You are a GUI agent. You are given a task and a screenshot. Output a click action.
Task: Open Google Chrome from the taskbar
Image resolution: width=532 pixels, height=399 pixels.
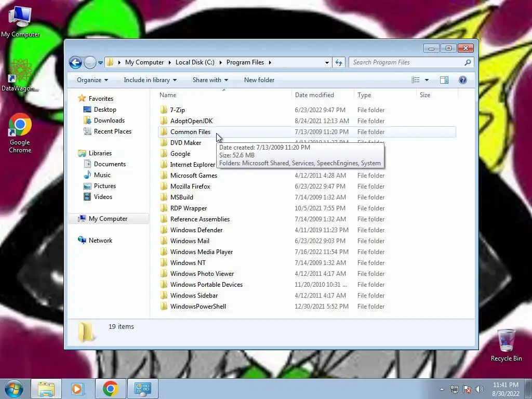click(110, 389)
